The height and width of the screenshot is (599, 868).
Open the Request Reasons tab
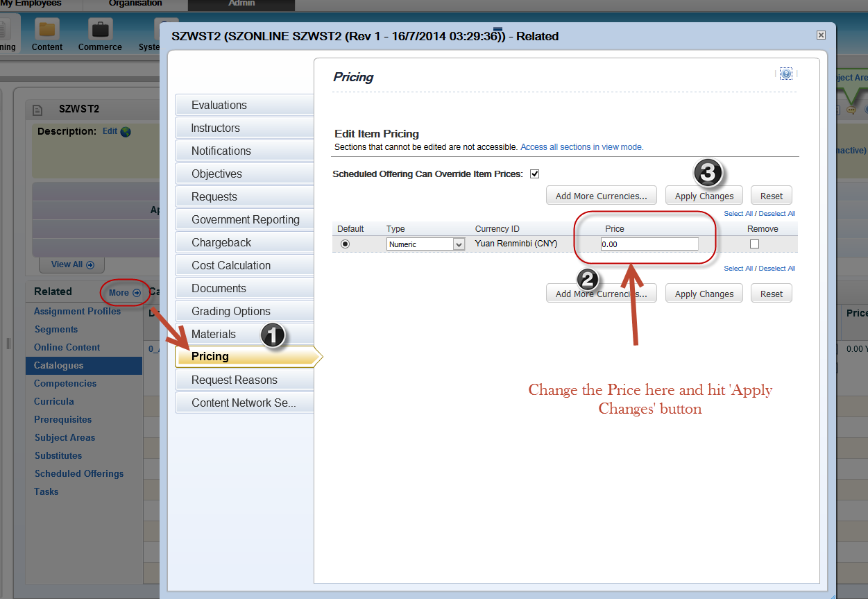(244, 380)
